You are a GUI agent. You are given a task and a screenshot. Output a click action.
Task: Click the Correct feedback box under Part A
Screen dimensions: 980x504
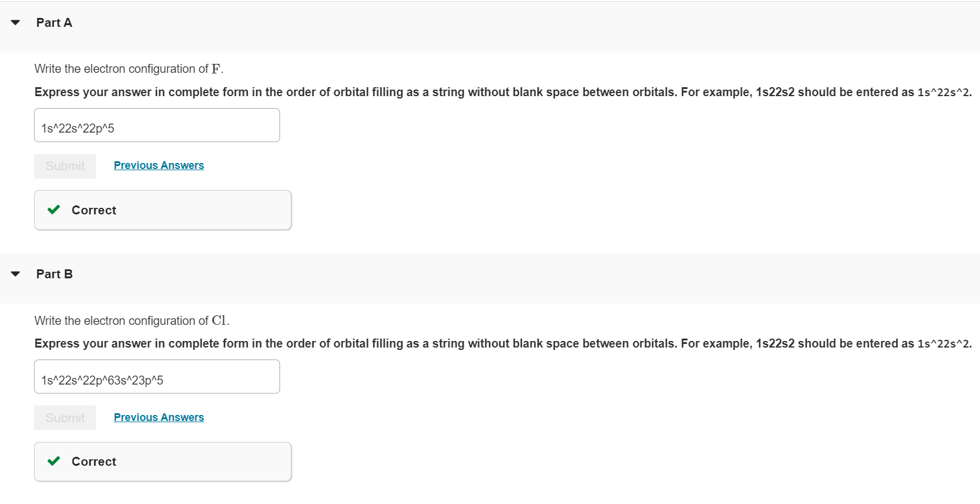[162, 210]
